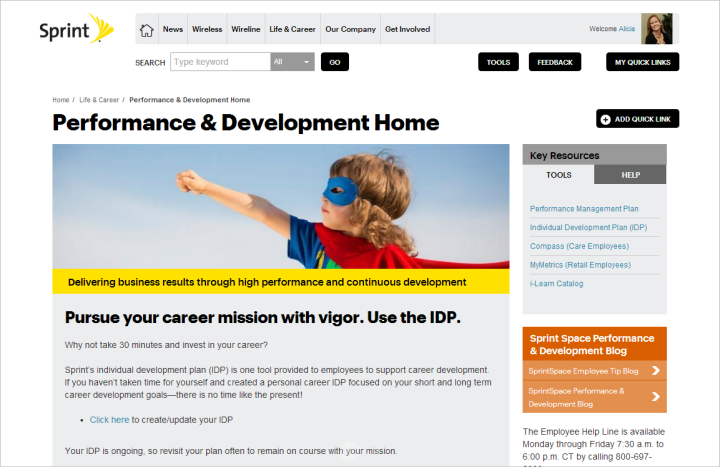The image size is (720, 467).
Task: Click the search keyword input field
Action: (220, 62)
